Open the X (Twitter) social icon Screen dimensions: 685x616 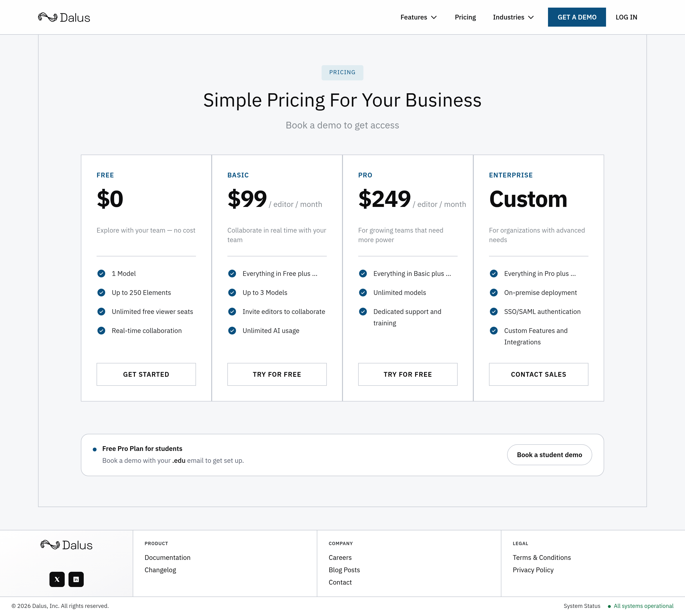click(x=57, y=579)
